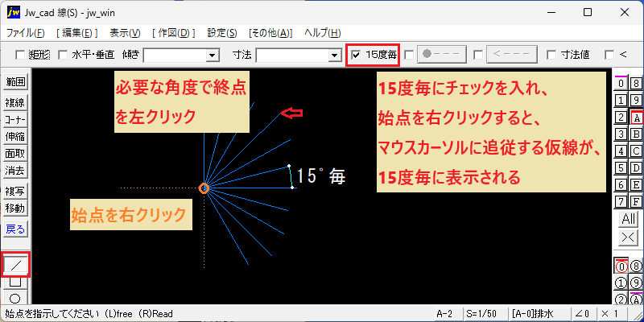Screen dimensions: 644x322
Task: Click the A-2 paper size status button
Action: click(447, 314)
